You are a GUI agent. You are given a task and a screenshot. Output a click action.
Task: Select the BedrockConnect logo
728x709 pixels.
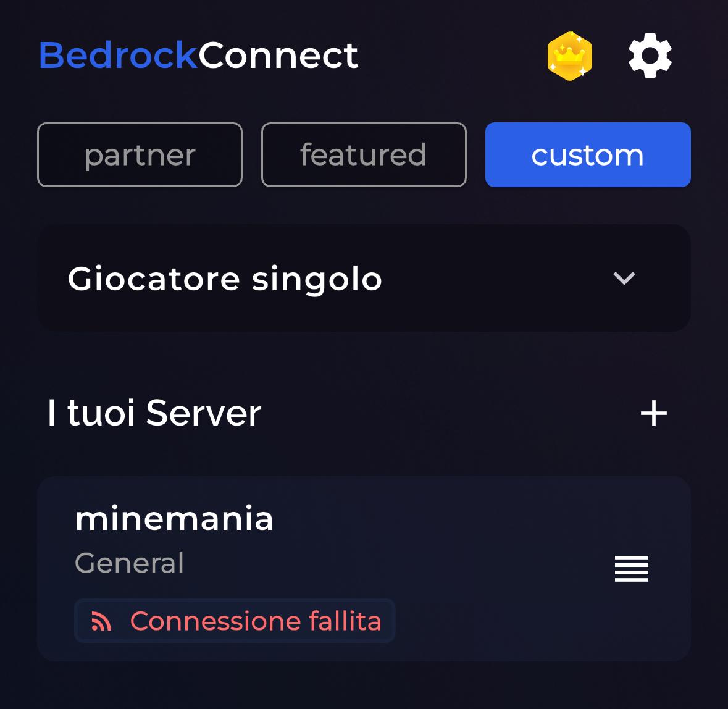point(198,56)
